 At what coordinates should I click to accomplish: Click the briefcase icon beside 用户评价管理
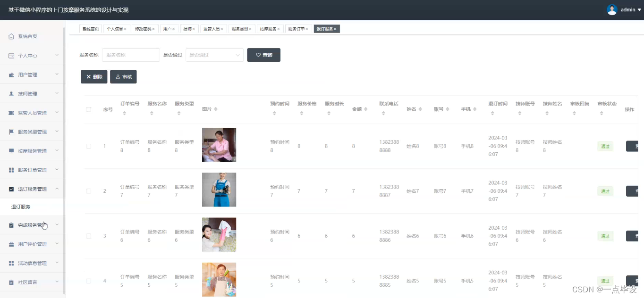tap(11, 244)
